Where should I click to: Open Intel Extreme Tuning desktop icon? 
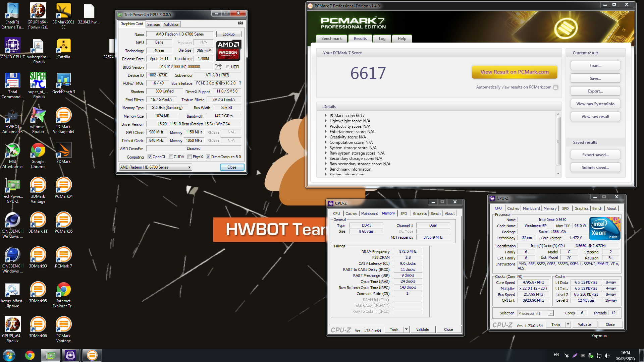13,15
